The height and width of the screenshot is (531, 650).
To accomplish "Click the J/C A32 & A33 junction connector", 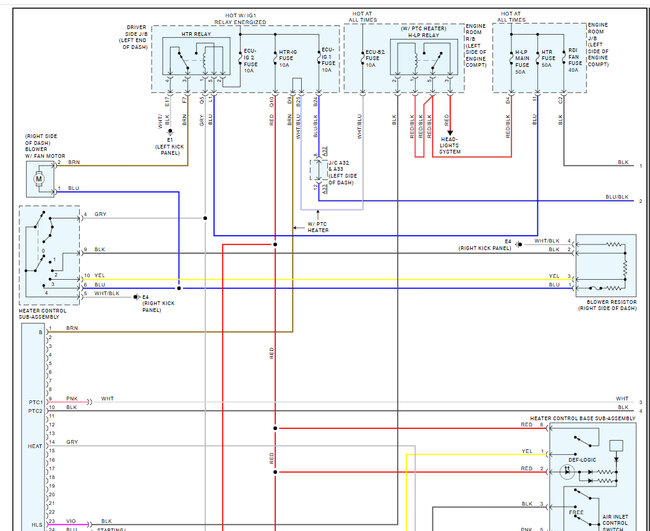I will point(318,170).
